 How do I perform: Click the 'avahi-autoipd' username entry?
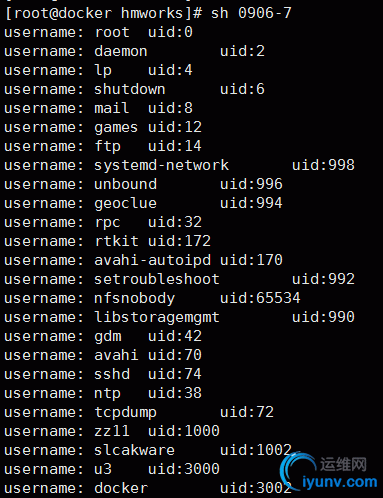(152, 261)
